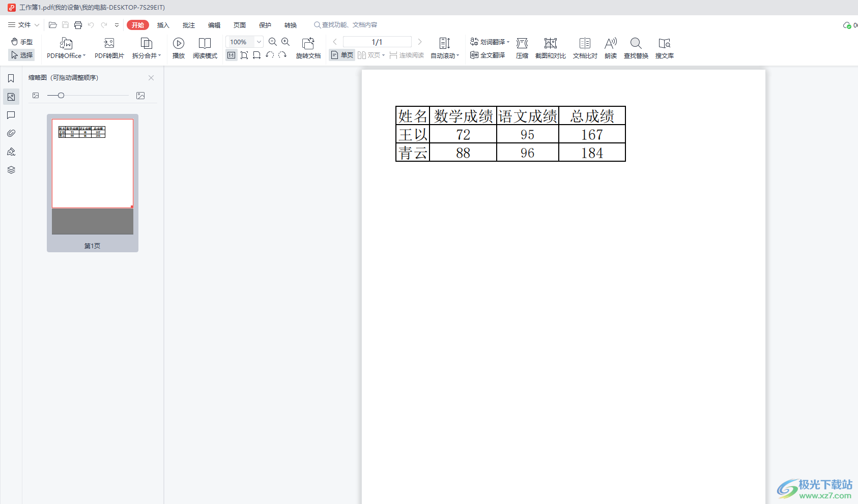Click the thumbnail size slider handle
This screenshot has height=504, width=858.
click(x=61, y=96)
